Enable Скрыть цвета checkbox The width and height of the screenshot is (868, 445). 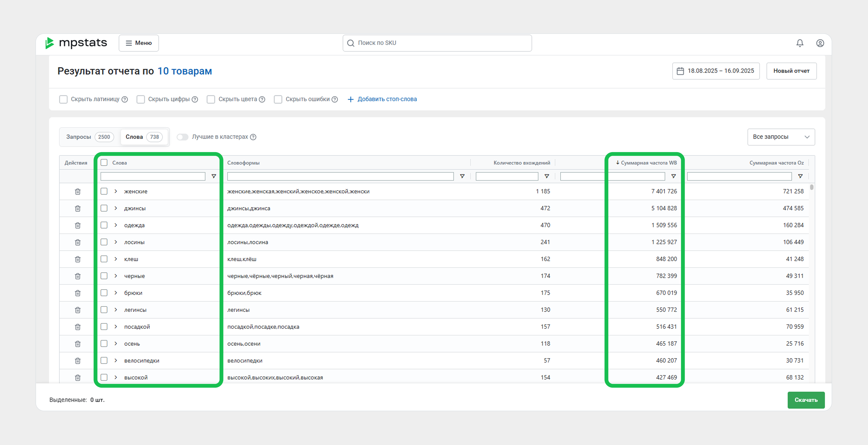(x=211, y=99)
